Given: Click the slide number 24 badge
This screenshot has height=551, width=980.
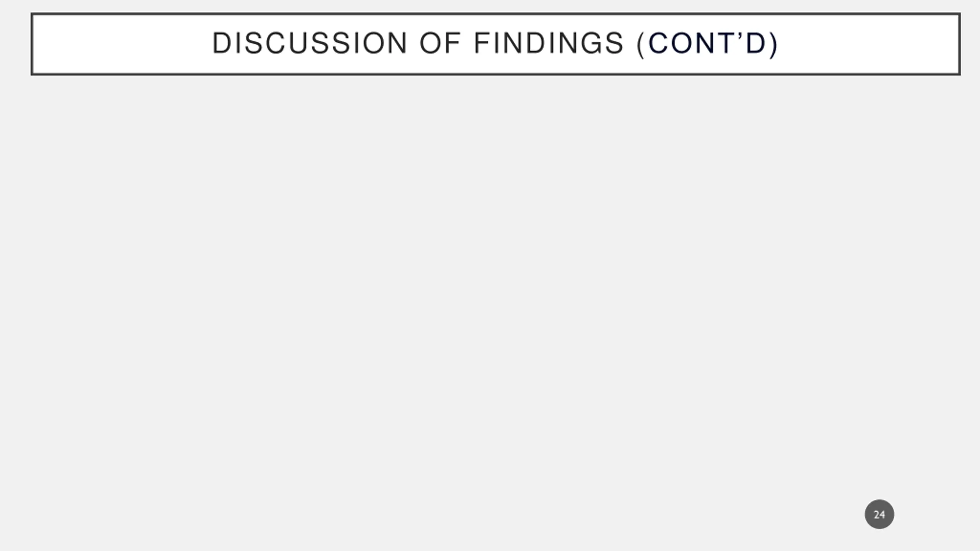Looking at the screenshot, I should 879,514.
